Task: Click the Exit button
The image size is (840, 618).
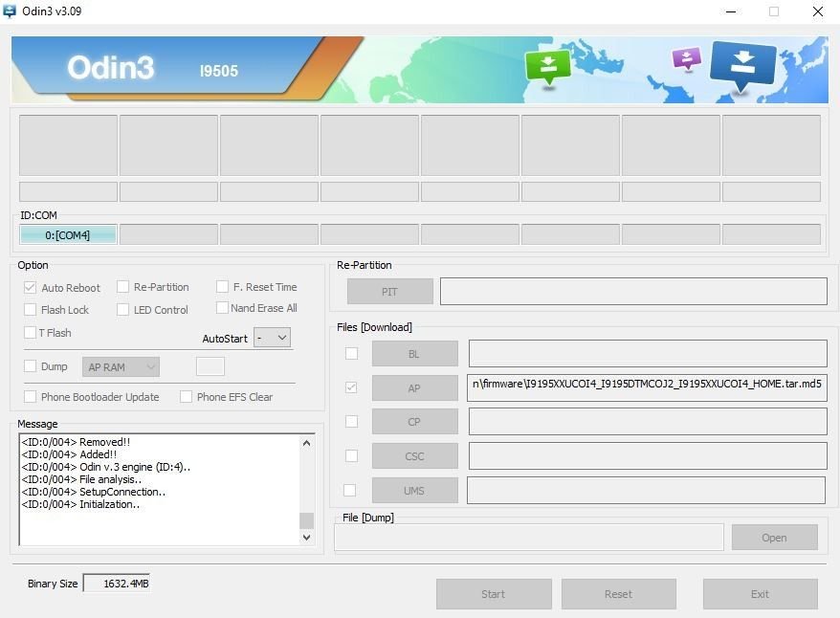Action: pyautogui.click(x=761, y=594)
